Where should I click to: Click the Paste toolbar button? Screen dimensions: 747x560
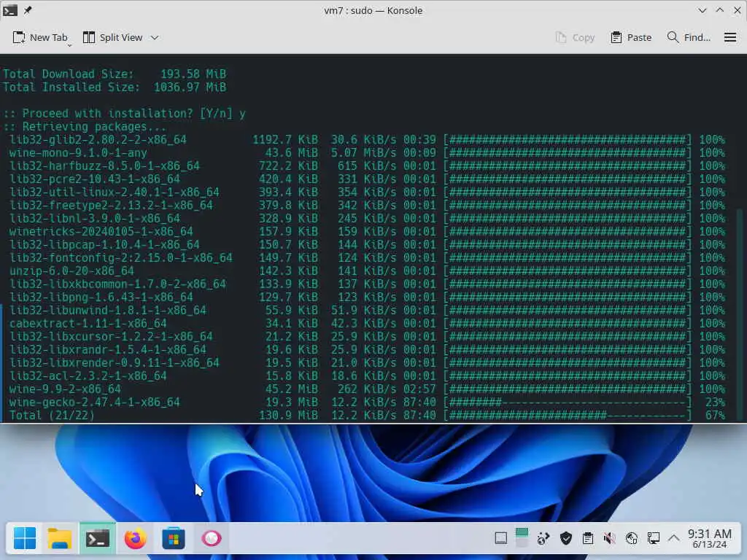coord(631,38)
